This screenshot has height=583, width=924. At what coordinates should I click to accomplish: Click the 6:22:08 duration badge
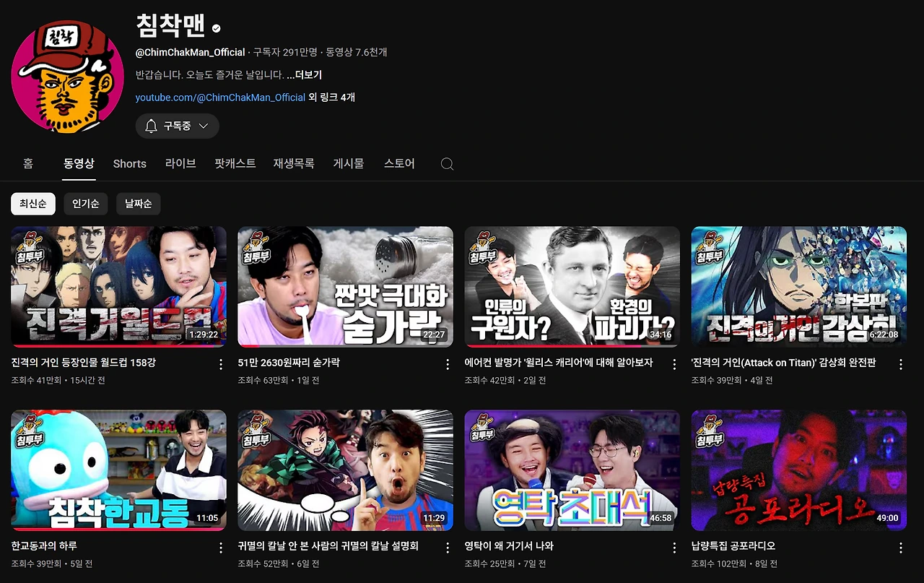tap(884, 334)
